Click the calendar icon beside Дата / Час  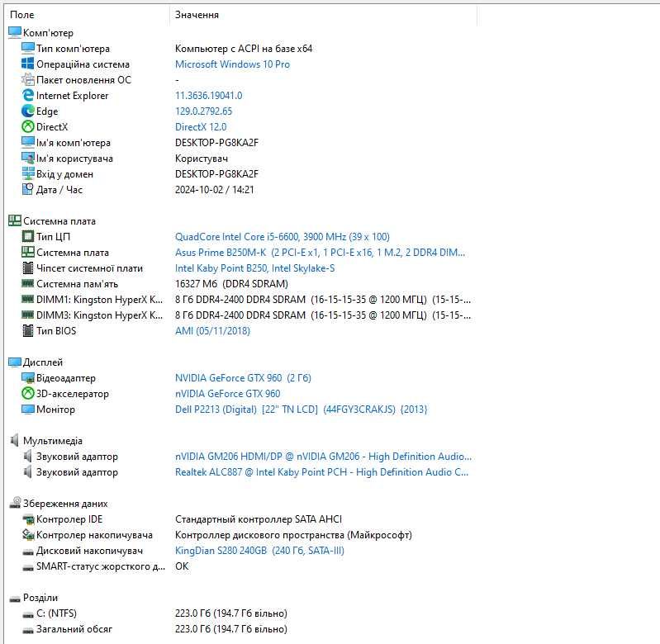point(28,189)
